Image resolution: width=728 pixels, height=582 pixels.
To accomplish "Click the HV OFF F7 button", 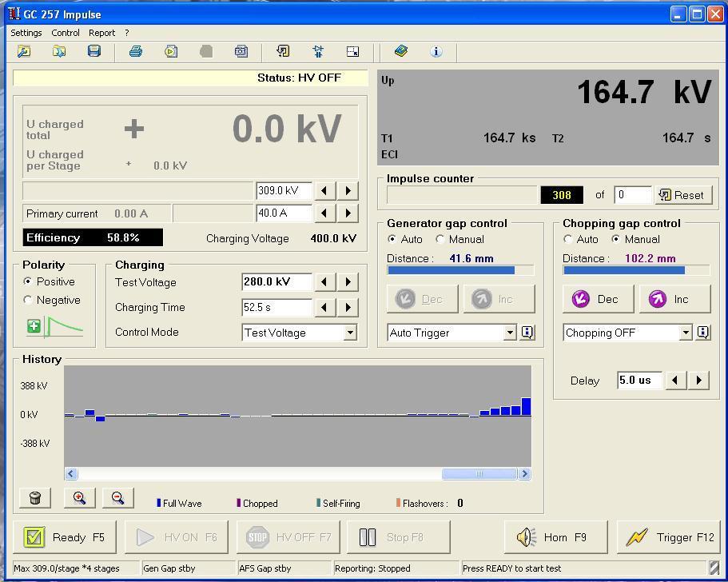I will (288, 537).
